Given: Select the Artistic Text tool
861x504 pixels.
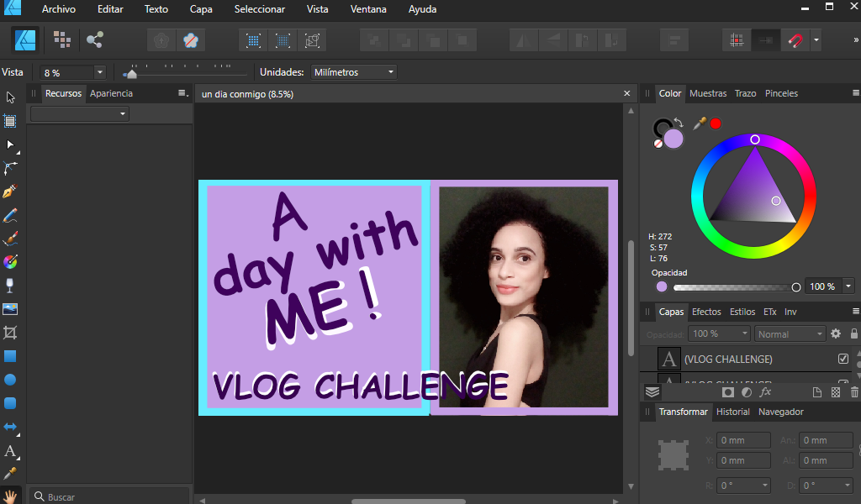Looking at the screenshot, I should pyautogui.click(x=10, y=451).
